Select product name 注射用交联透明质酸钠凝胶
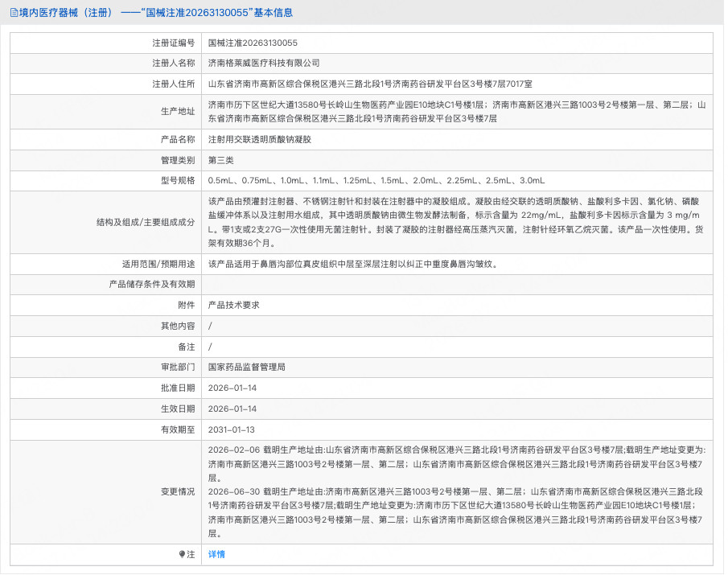This screenshot has height=575, width=728. point(260,139)
